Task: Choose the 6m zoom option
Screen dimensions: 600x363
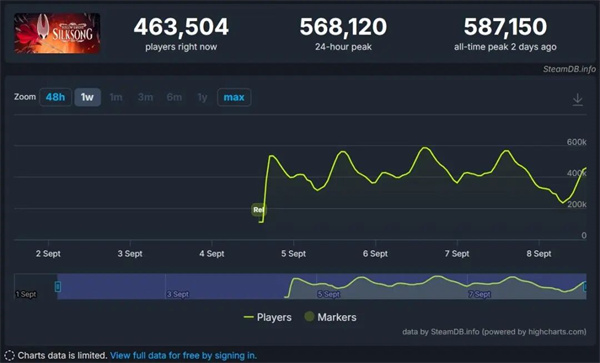Action: [174, 97]
